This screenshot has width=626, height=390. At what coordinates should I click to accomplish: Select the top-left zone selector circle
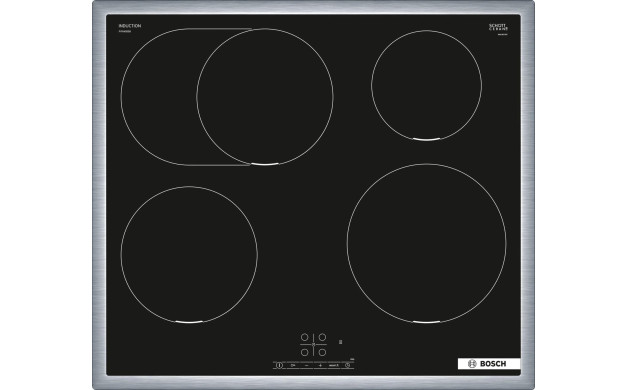click(305, 337)
